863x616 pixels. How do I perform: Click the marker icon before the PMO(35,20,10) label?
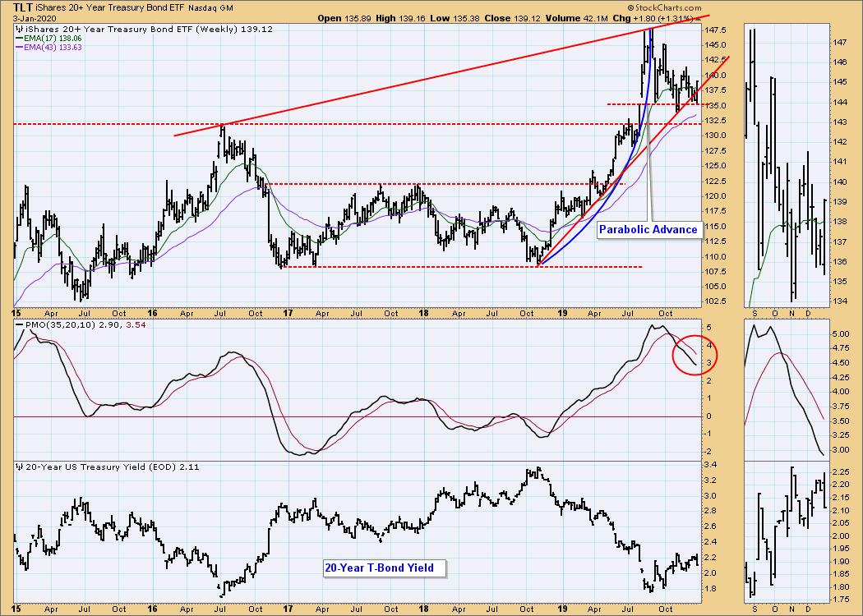coord(19,325)
